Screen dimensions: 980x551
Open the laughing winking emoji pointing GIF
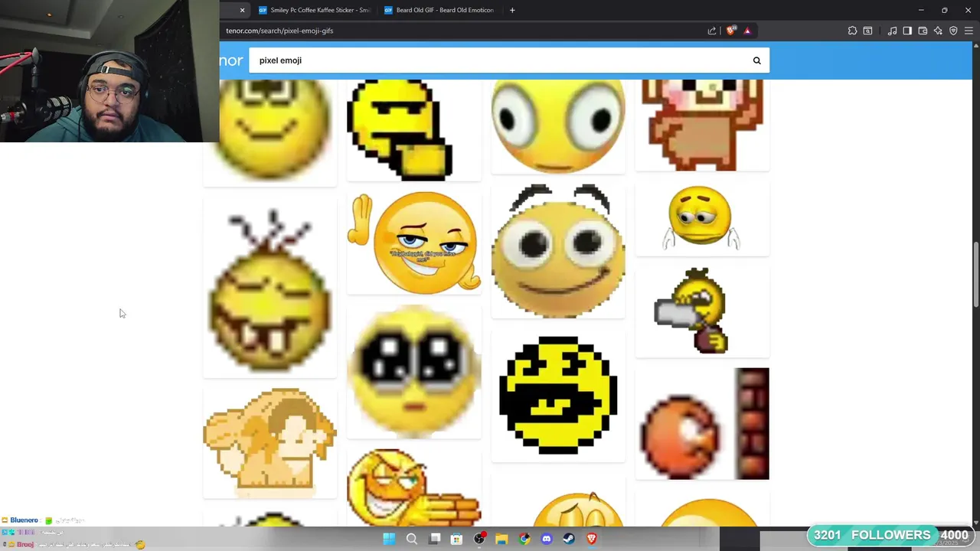point(413,487)
